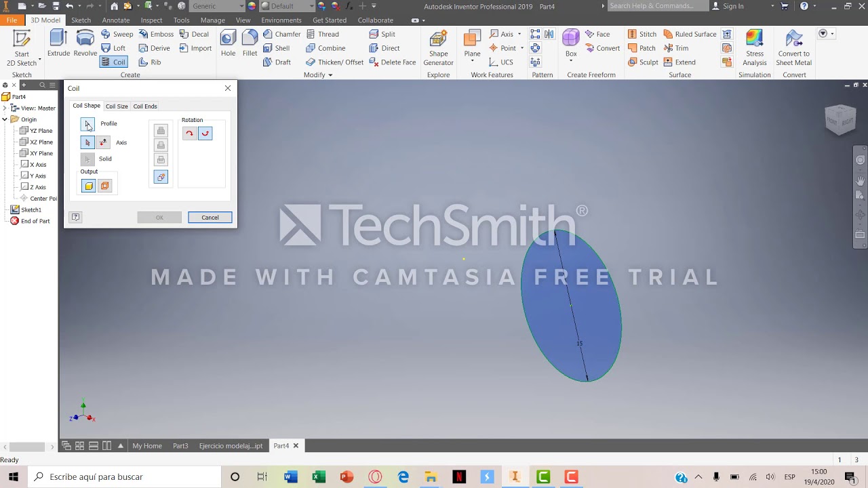The height and width of the screenshot is (488, 868).
Task: Click the ViewCube in the viewport
Action: point(840,121)
